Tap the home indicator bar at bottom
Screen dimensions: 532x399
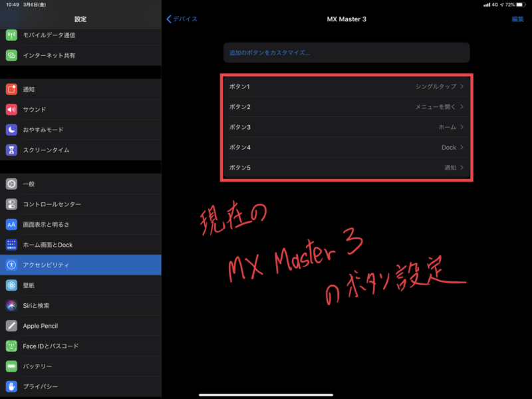[x=266, y=394]
